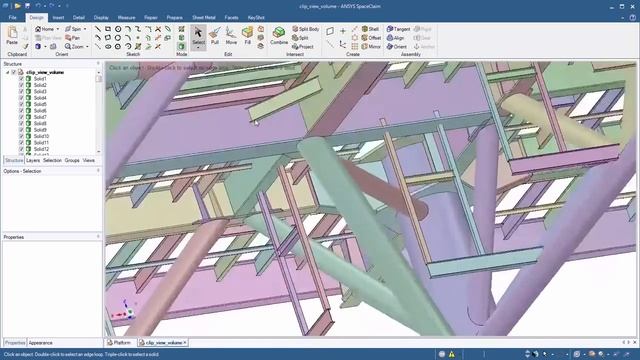Switch to the Groups panel tab
This screenshot has width=640, height=360.
point(72,160)
